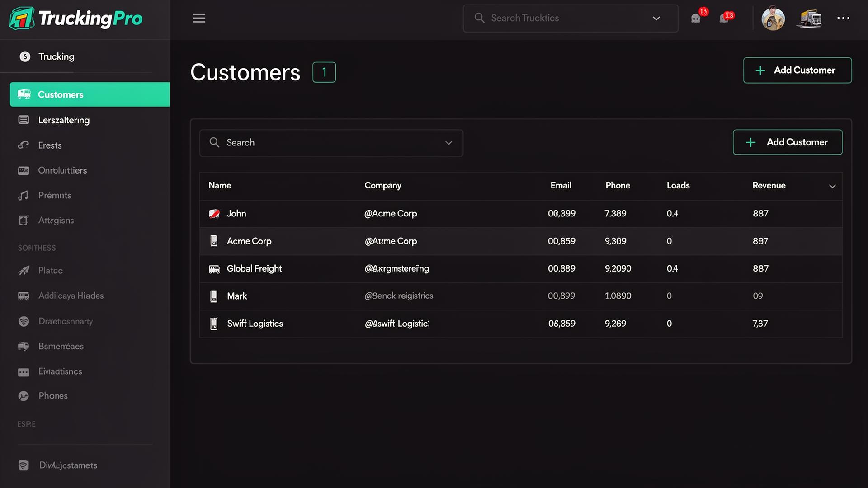The image size is (868, 488).
Task: Open the Swift Logistics customer name
Action: click(255, 324)
